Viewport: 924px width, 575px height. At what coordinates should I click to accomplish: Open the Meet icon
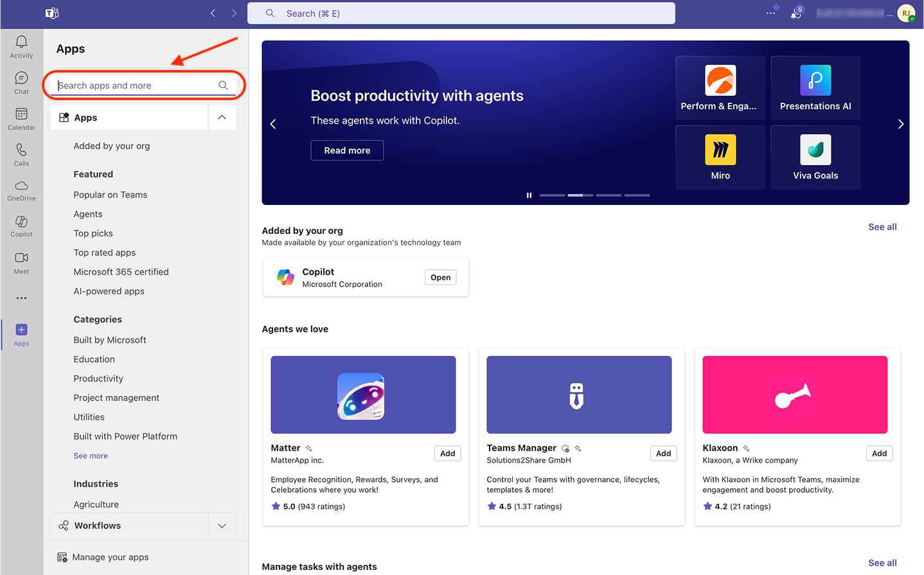click(21, 262)
